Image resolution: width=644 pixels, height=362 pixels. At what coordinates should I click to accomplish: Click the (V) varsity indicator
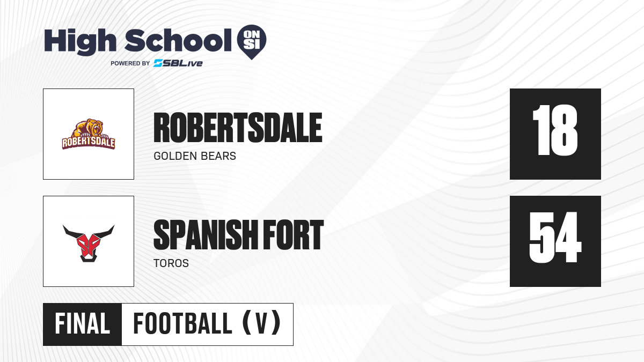tap(261, 324)
